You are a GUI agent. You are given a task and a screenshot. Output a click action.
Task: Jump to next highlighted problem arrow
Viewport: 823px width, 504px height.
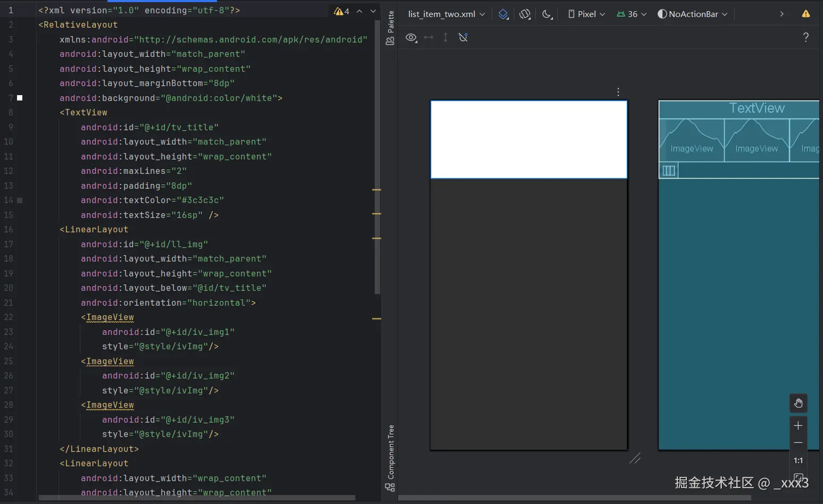373,11
